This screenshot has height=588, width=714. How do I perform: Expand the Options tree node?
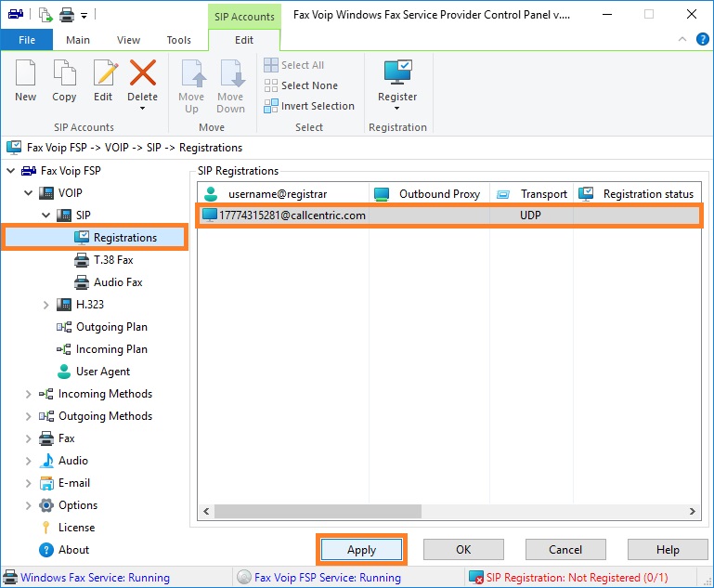coord(28,505)
